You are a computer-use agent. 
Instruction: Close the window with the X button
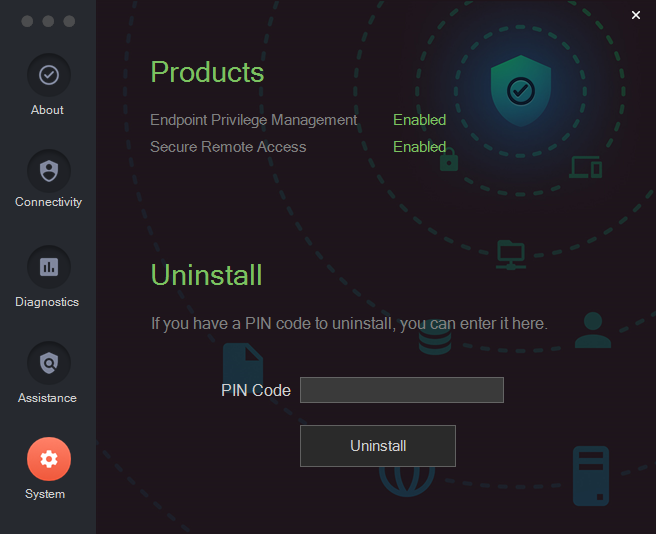636,15
